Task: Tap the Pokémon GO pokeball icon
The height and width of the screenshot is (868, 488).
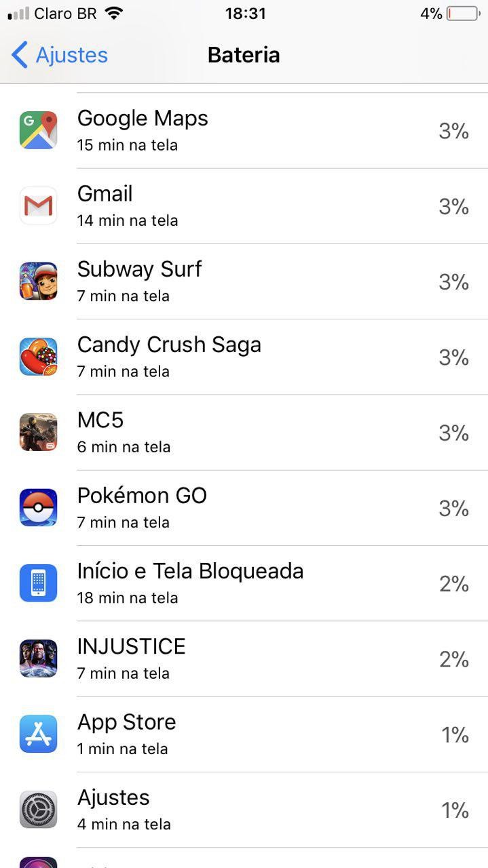Action: pos(38,507)
